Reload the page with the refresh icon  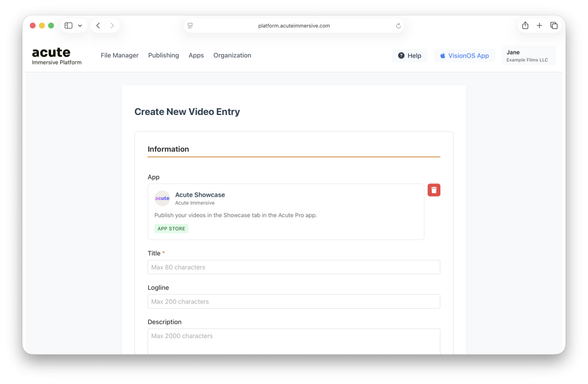tap(399, 26)
